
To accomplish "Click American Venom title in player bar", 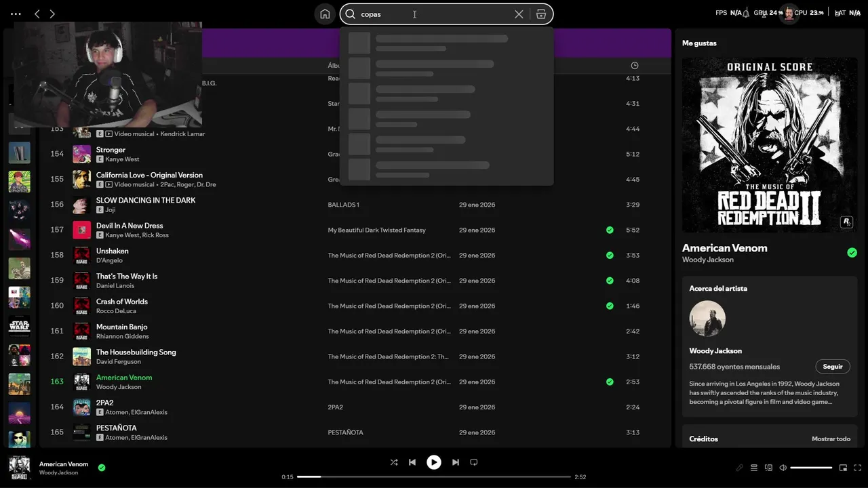I will (64, 464).
